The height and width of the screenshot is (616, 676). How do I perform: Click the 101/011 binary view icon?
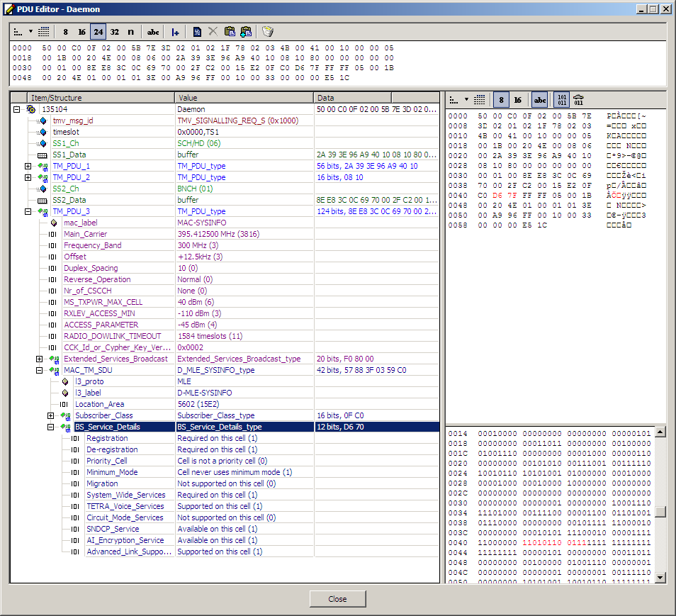[x=561, y=100]
